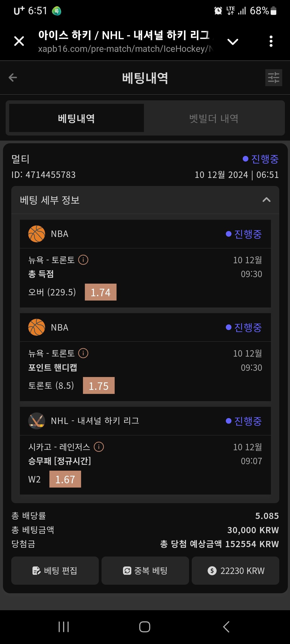This screenshot has width=290, height=644.
Task: Tap the Android home navigation button
Action: pyautogui.click(x=145, y=627)
